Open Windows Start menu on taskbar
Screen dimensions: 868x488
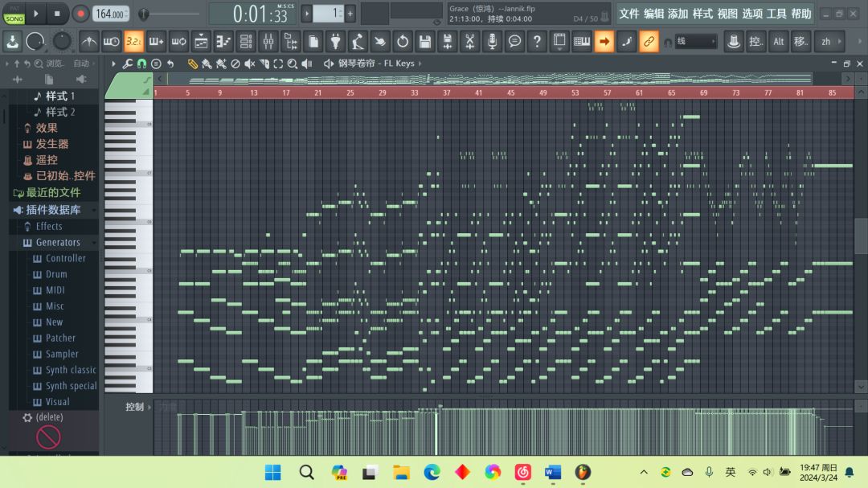click(272, 472)
